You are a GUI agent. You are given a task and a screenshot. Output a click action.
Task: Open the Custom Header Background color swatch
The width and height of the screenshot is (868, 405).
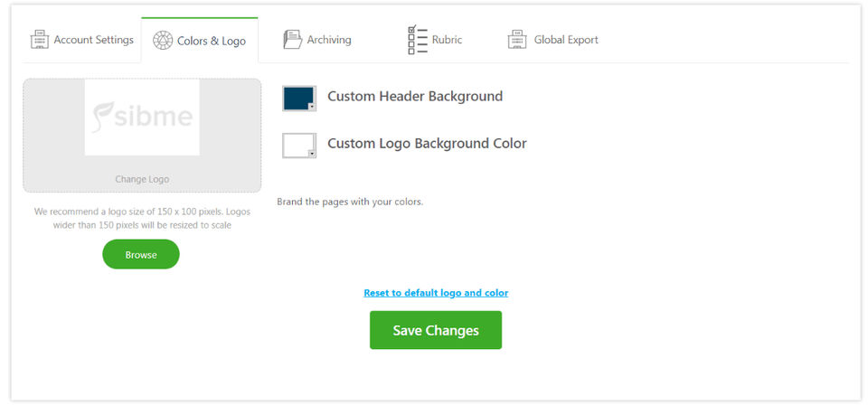[x=299, y=99]
